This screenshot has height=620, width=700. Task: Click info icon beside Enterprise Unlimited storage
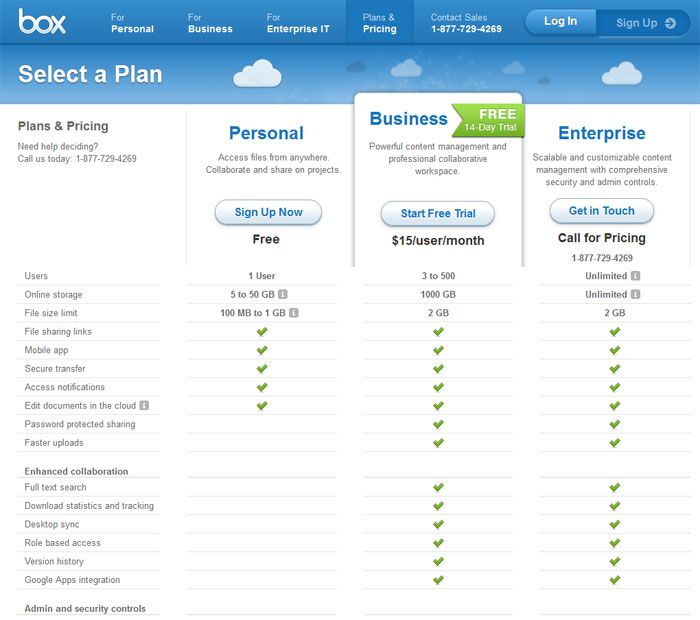(x=636, y=295)
